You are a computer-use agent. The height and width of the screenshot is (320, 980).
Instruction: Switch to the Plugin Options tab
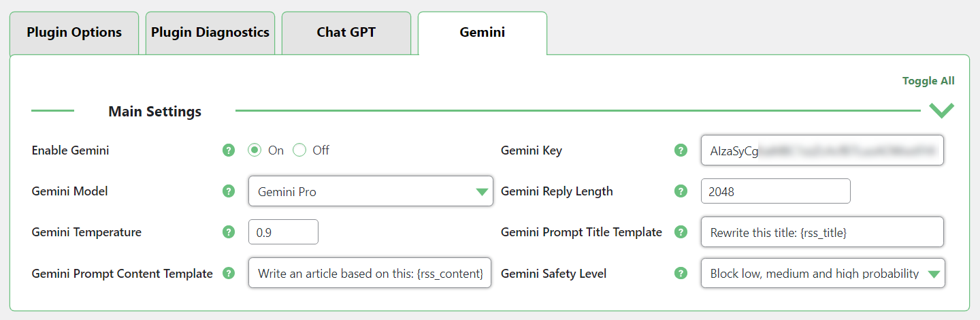(x=74, y=33)
